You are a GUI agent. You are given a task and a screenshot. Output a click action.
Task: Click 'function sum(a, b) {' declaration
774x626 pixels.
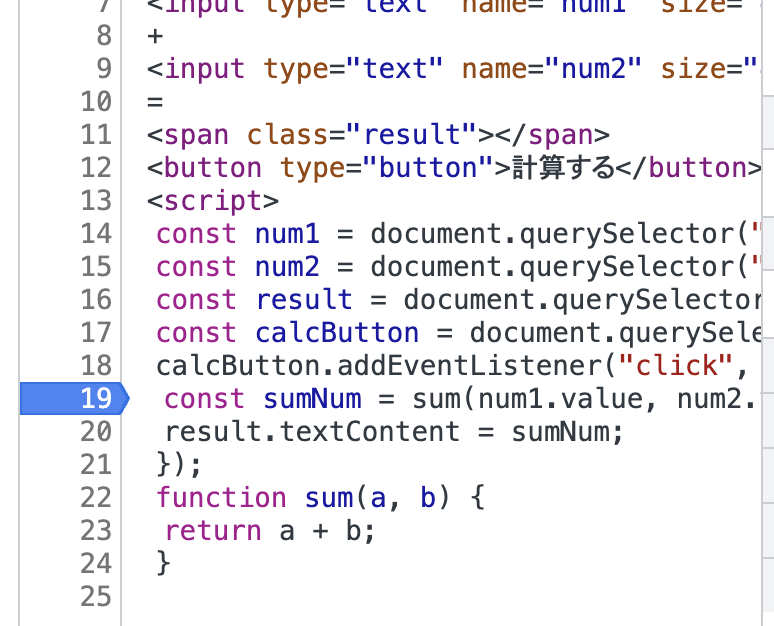point(321,498)
